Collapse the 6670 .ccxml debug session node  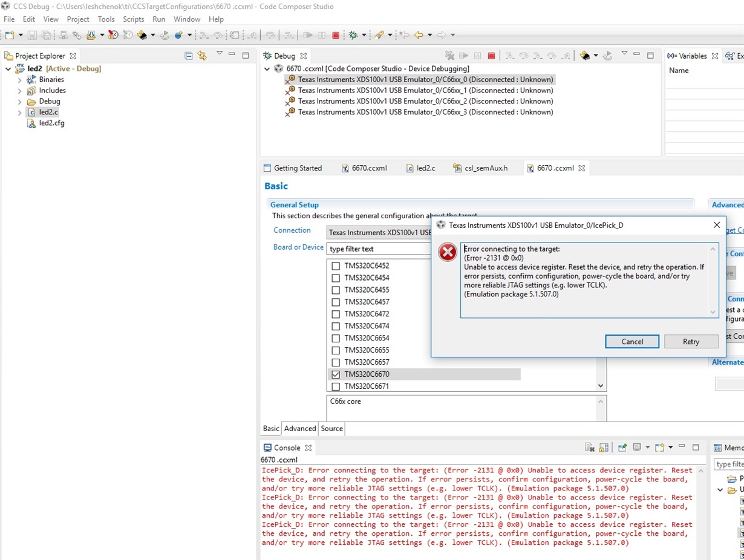(267, 69)
